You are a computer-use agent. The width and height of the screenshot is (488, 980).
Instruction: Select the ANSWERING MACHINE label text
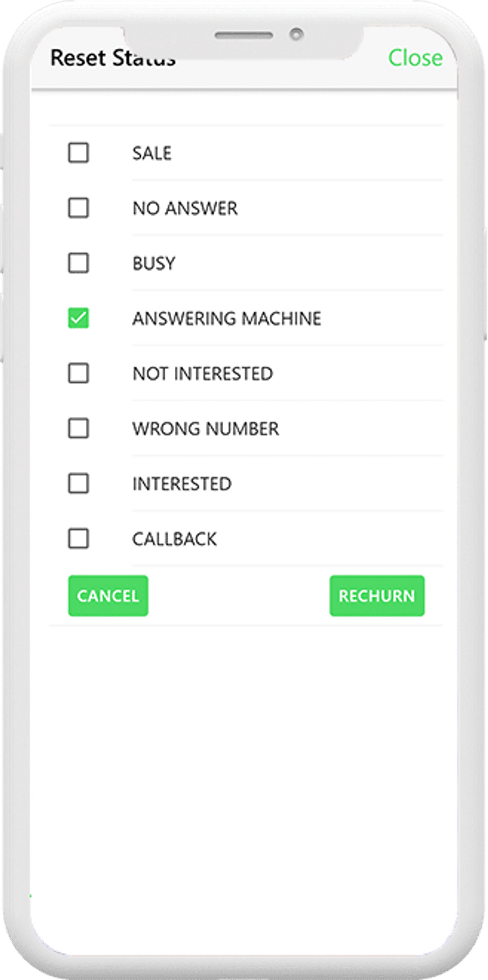pyautogui.click(x=227, y=319)
